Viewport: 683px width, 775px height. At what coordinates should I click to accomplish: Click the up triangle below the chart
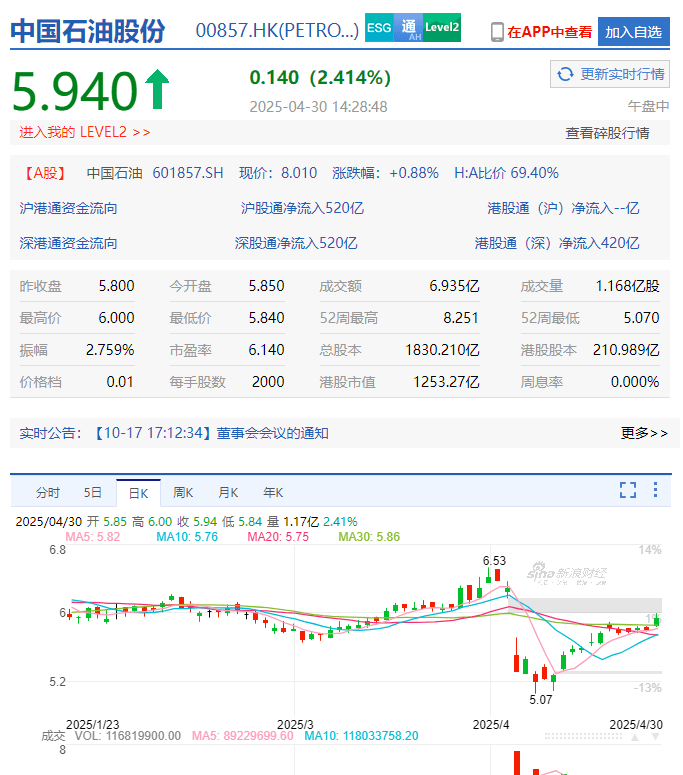point(635,737)
